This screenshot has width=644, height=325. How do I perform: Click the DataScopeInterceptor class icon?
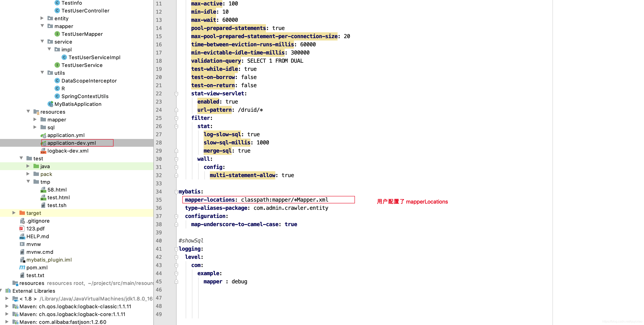point(57,81)
